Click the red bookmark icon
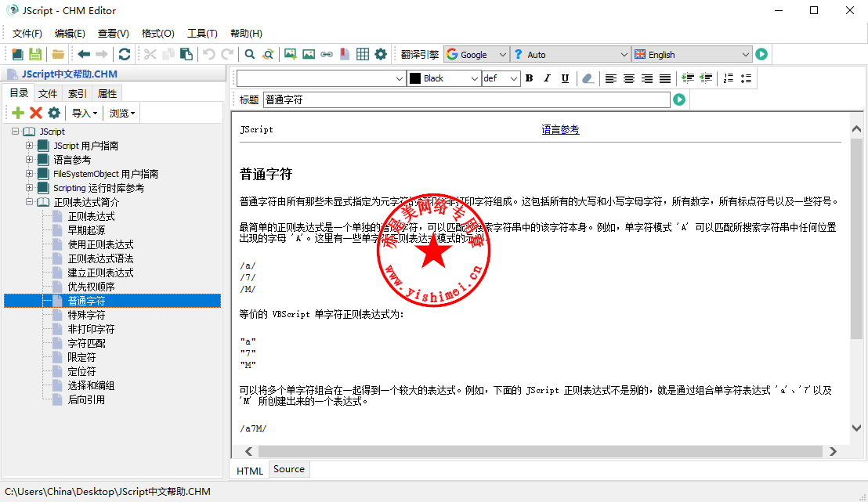This screenshot has height=502, width=868. [x=345, y=54]
